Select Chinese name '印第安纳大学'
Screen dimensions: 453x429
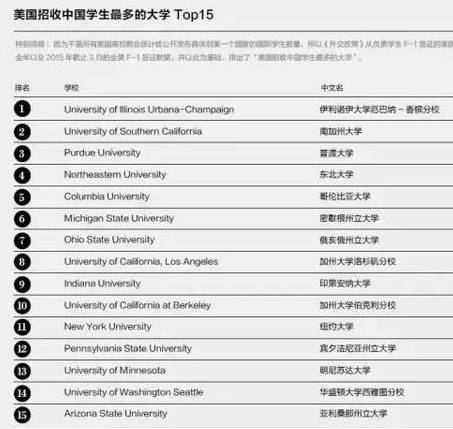(x=345, y=283)
